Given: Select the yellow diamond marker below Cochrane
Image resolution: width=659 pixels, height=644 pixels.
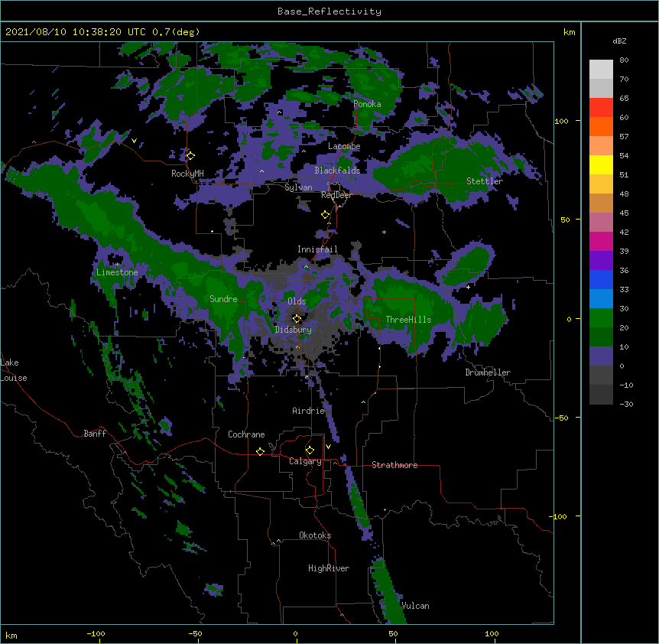Looking at the screenshot, I should pyautogui.click(x=260, y=451).
